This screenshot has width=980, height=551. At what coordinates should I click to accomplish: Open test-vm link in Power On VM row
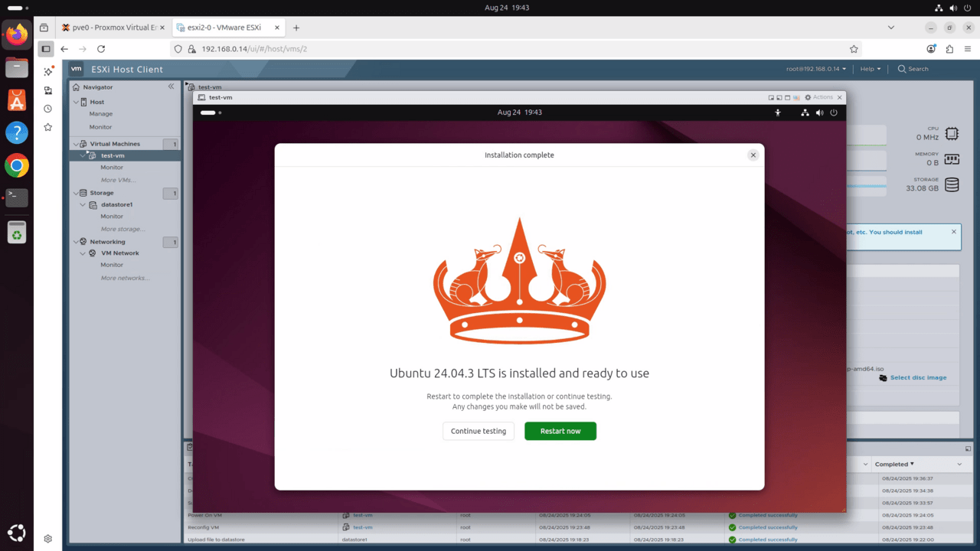[x=362, y=515]
